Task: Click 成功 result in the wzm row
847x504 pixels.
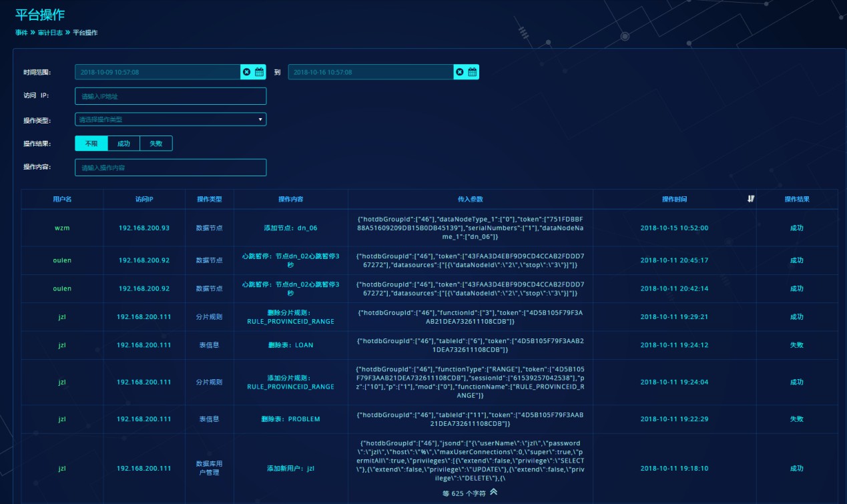Action: click(797, 228)
